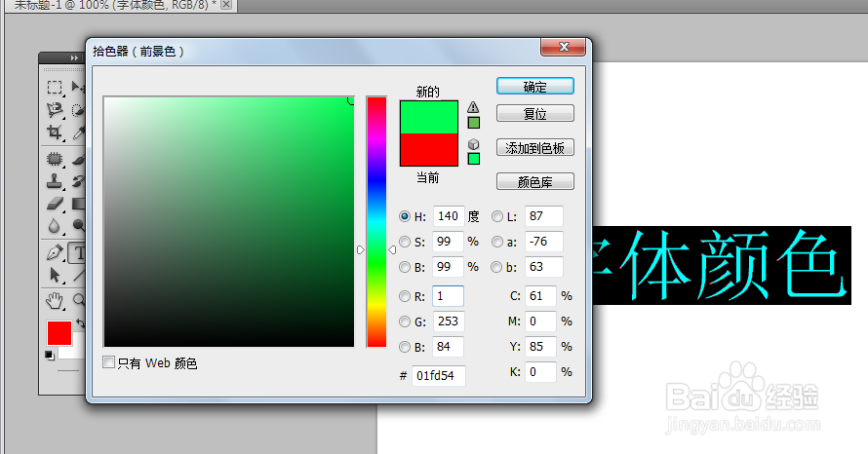Click the out-of-gamut warning triangle
This screenshot has height=454, width=868.
coord(473,107)
